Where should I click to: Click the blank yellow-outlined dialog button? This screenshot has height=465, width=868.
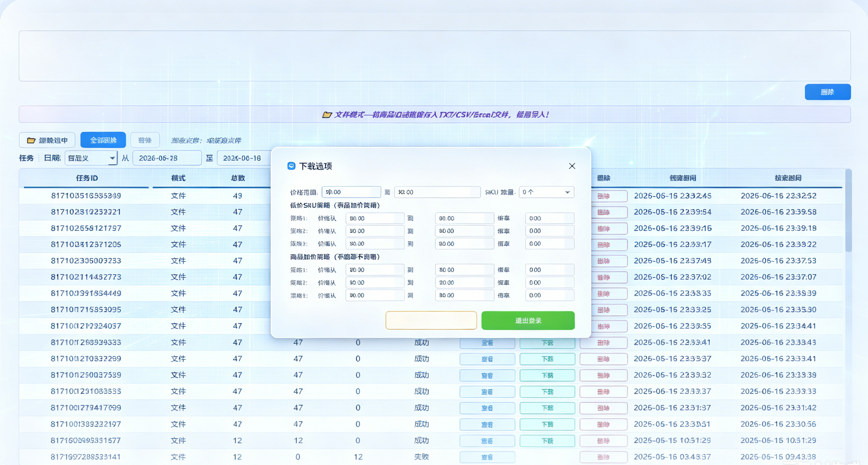[x=431, y=321]
